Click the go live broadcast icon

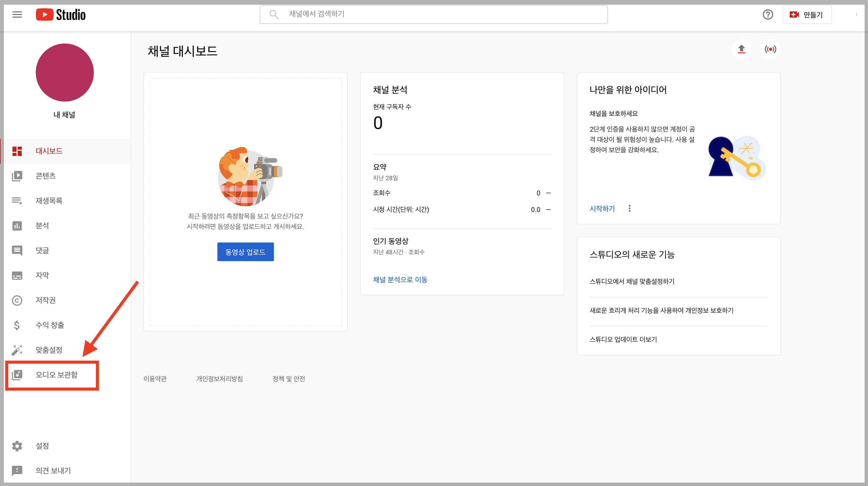point(770,49)
